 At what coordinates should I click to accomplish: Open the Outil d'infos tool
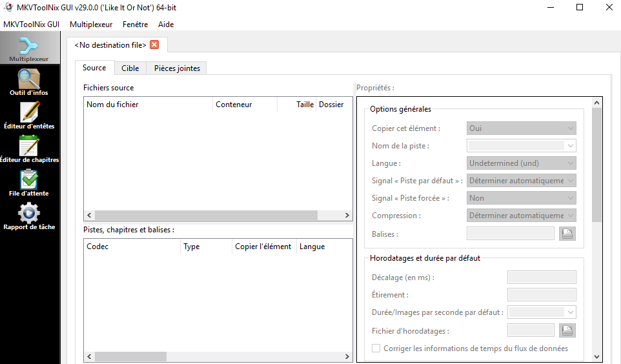29,82
